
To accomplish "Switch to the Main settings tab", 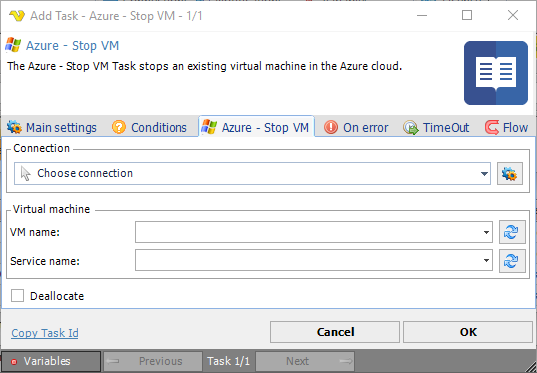I will tap(52, 127).
